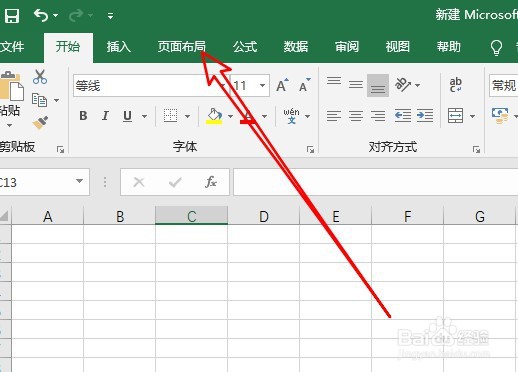Open the borders dropdown arrow
The width and height of the screenshot is (518, 372).
(187, 116)
